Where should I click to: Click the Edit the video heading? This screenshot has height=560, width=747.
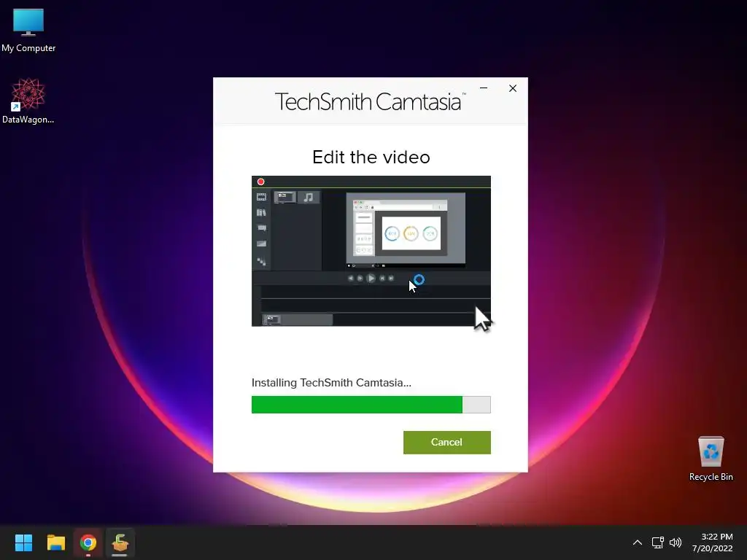tap(371, 157)
